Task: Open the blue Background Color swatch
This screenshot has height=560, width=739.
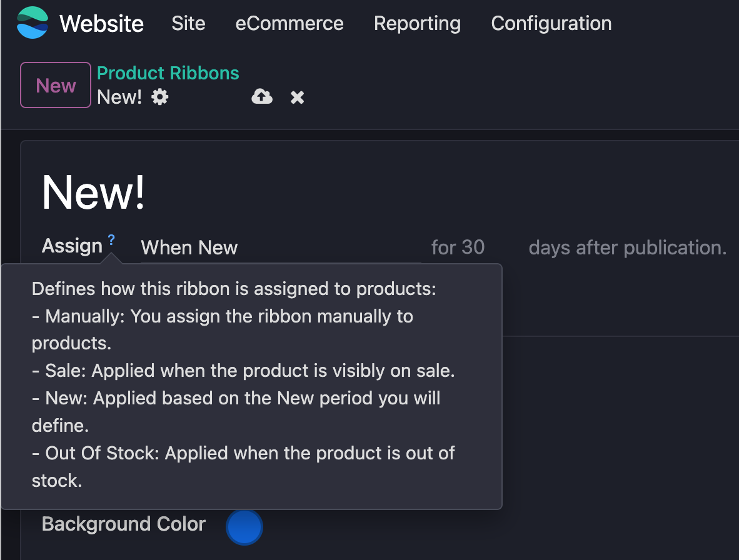Action: coord(244,526)
